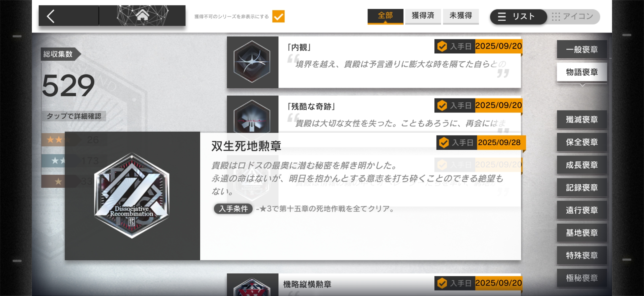Click the 入手日 checkmark badge on 双生死地勲章
Screen dimensions: 644x296
pyautogui.click(x=444, y=143)
